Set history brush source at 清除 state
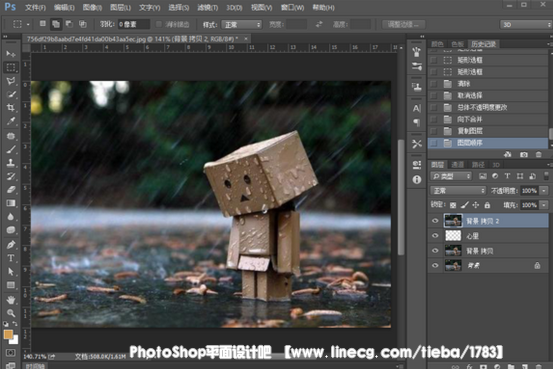Screen dimensions: 553x369 pos(434,84)
